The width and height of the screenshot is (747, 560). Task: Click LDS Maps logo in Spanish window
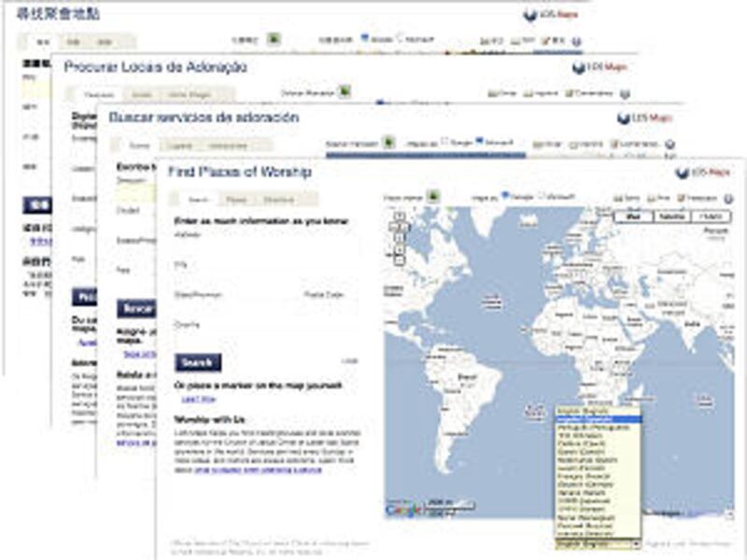pos(644,119)
